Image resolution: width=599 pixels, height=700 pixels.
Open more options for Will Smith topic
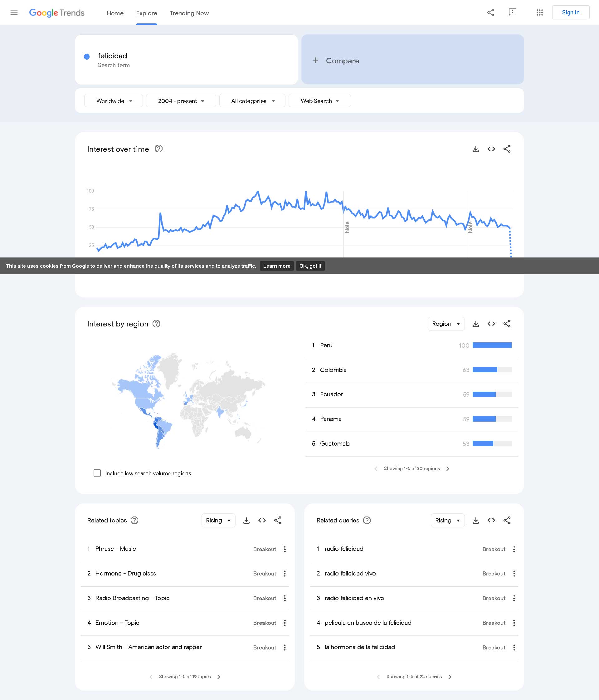click(285, 647)
